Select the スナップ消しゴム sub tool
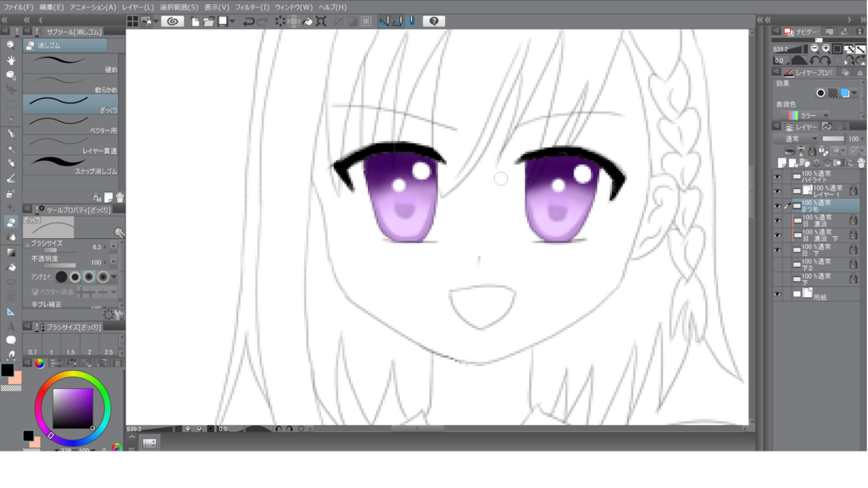Viewport: 868px width, 488px height. tap(71, 165)
